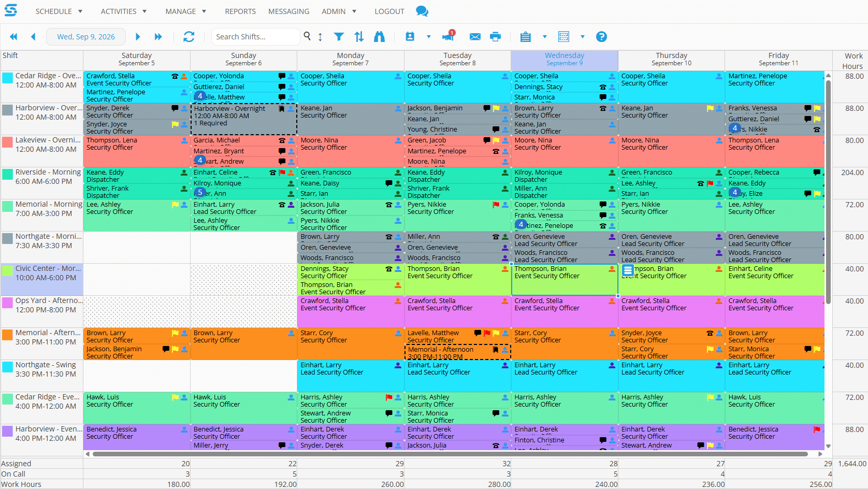Click scroll-down arrow of vertical scrollbar

point(828,446)
